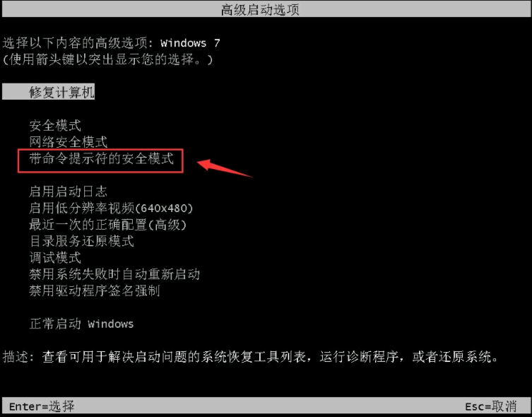Click the 描述 description text line

(250, 357)
